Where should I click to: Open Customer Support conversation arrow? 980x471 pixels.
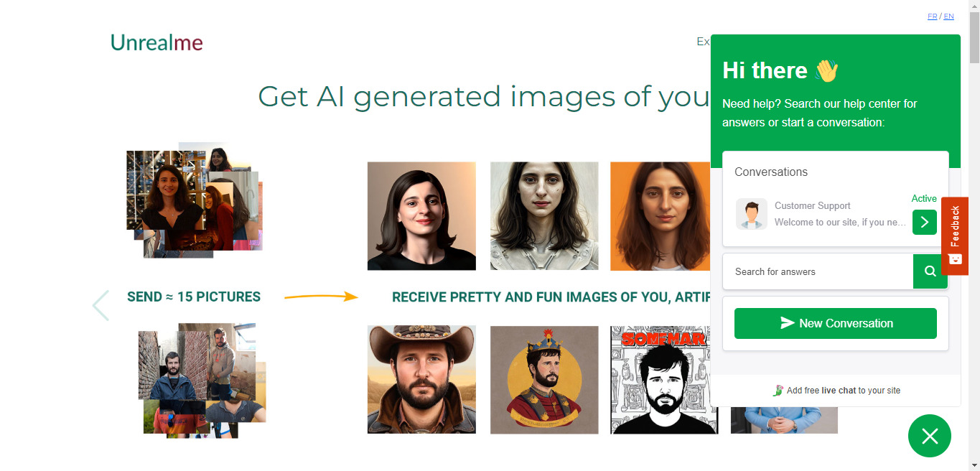925,222
